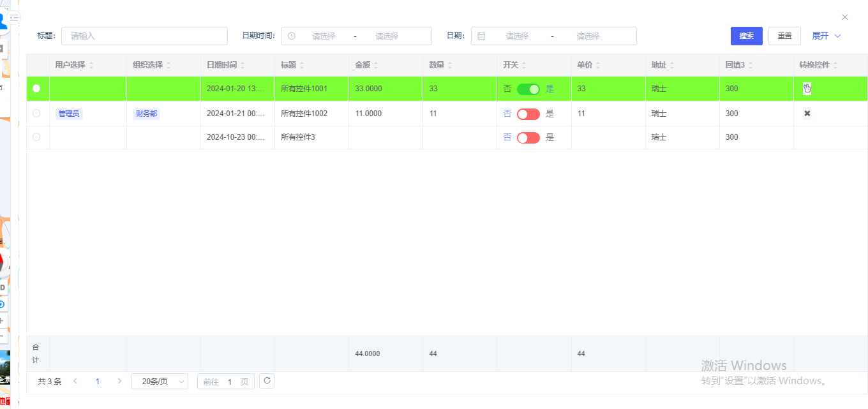This screenshot has width=868, height=409.
Task: Click the blue 搜索 button
Action: pyautogui.click(x=746, y=36)
